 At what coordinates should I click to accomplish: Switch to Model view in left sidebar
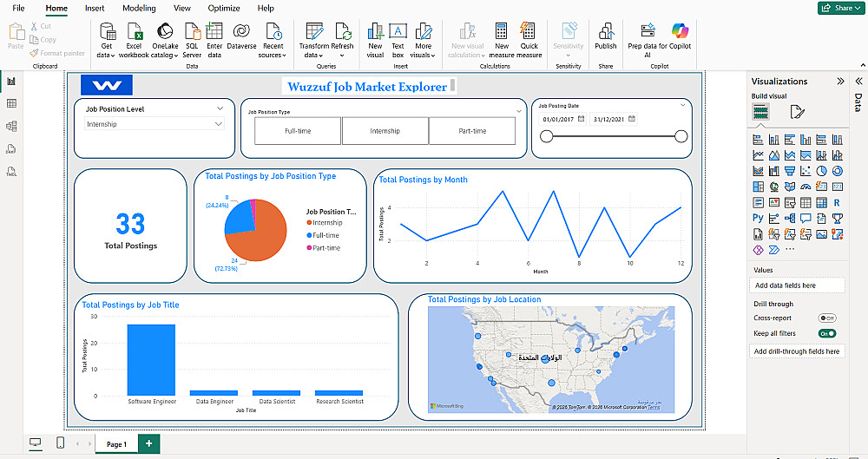tap(11, 126)
